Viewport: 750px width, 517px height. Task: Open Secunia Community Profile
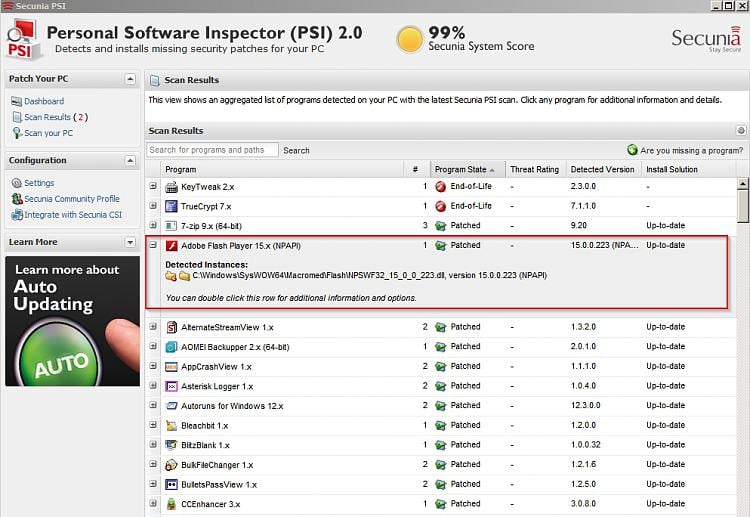[72, 199]
